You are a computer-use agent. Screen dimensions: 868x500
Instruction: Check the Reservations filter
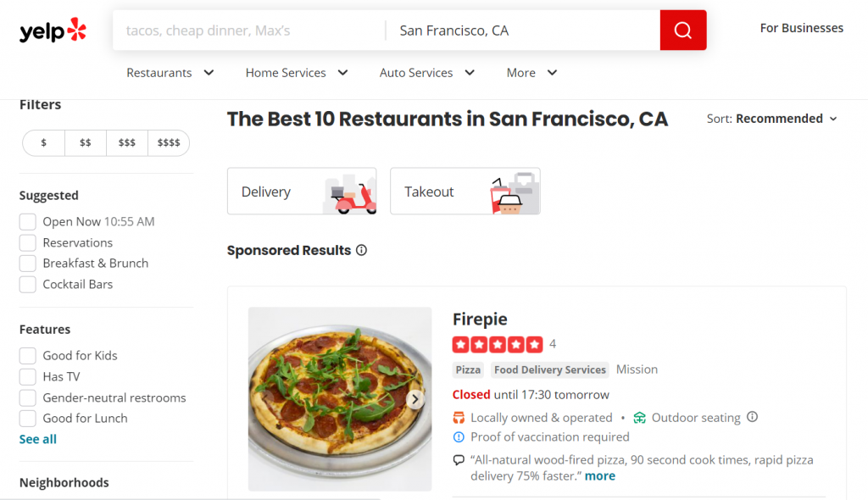pyautogui.click(x=26, y=242)
